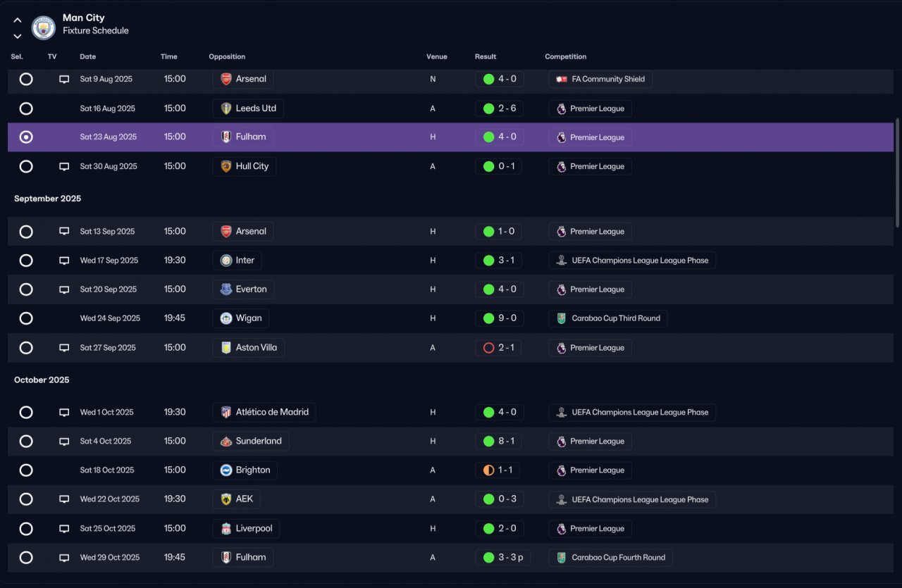Image resolution: width=902 pixels, height=588 pixels.
Task: Click the red loss indicator for Aston Villa
Action: (488, 348)
